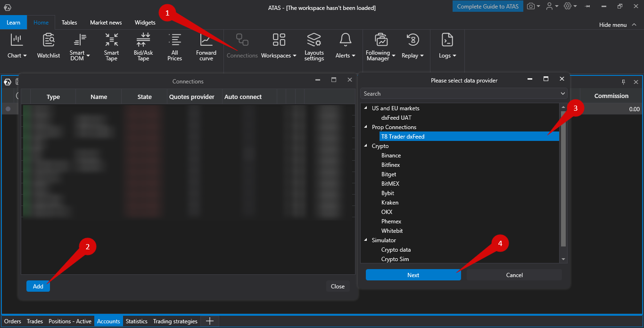Collapse the US and EU markets group
This screenshot has height=328, width=644.
click(366, 108)
